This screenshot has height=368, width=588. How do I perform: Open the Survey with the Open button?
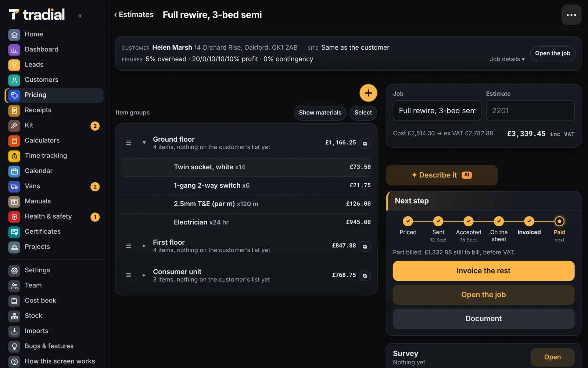[552, 357]
